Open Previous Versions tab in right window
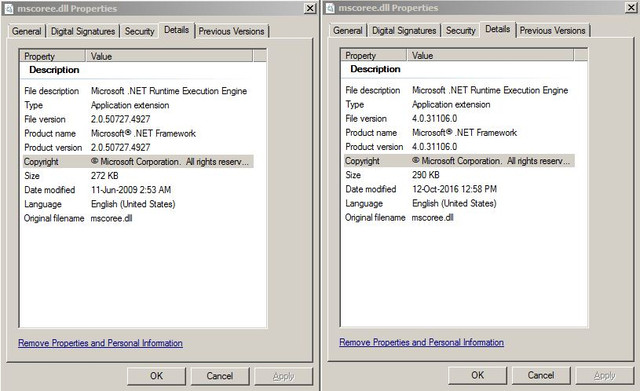 coord(553,30)
